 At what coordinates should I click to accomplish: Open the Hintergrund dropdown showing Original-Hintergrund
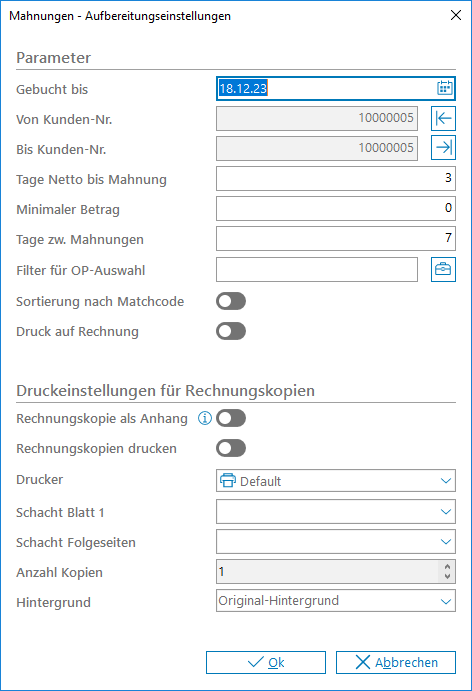[336, 601]
